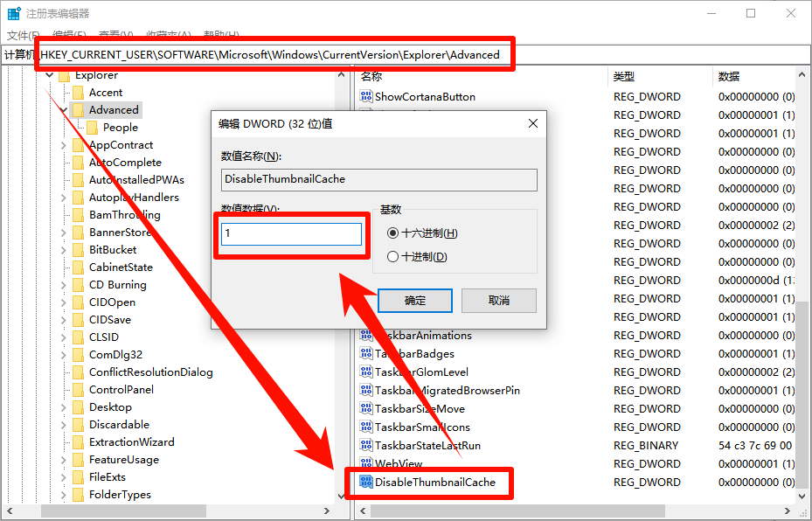The image size is (812, 521).
Task: Select the 十六进制 hexadecimal radio button
Action: [393, 233]
